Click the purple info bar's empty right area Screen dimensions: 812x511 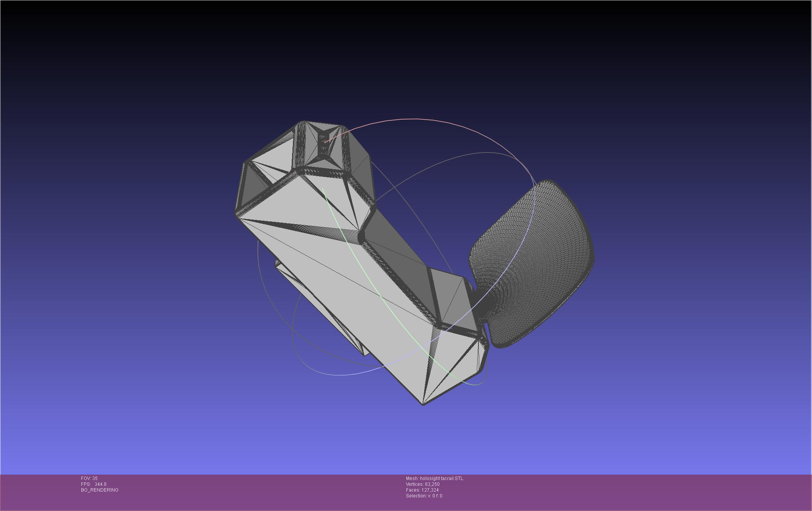tap(659, 492)
